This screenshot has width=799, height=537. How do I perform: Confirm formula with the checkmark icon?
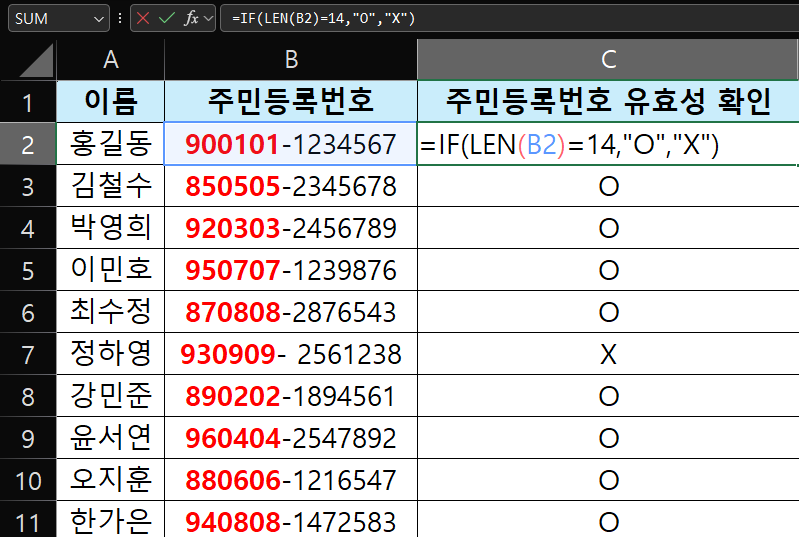[x=167, y=18]
